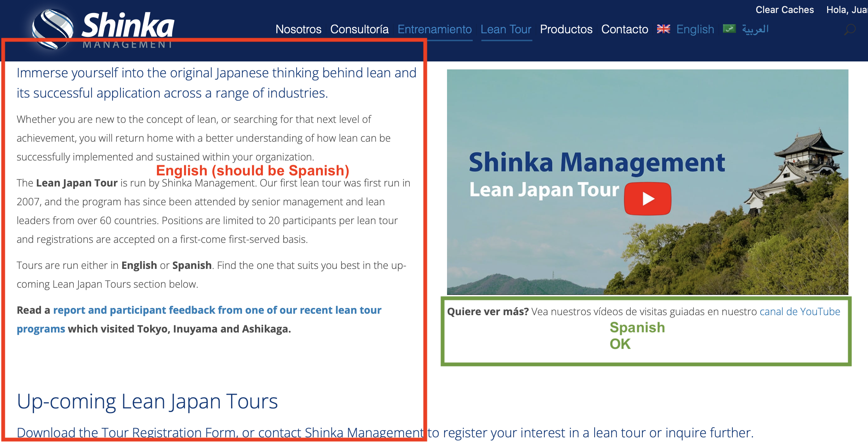This screenshot has width=868, height=446.
Task: Open the Entrenamiento menu
Action: [434, 29]
